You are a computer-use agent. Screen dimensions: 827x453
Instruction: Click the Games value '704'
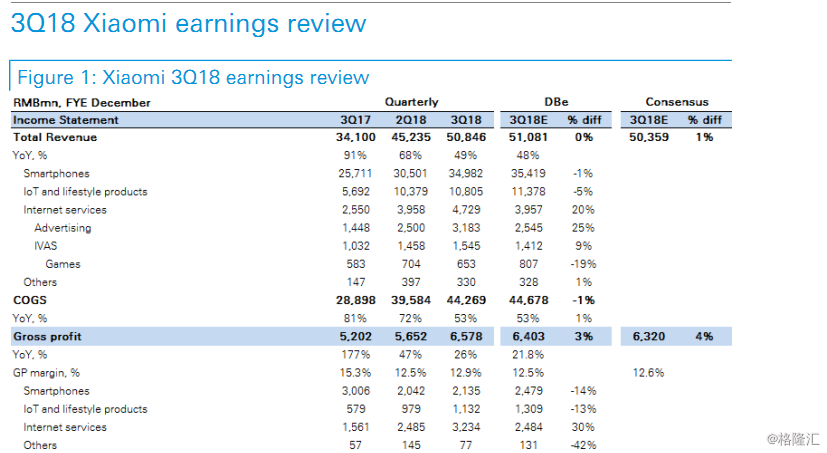click(411, 264)
